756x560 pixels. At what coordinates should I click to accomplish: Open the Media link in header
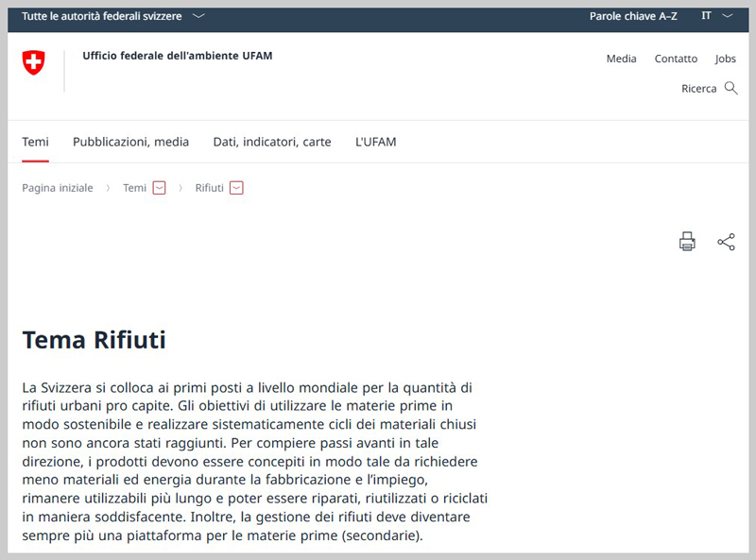(x=621, y=59)
